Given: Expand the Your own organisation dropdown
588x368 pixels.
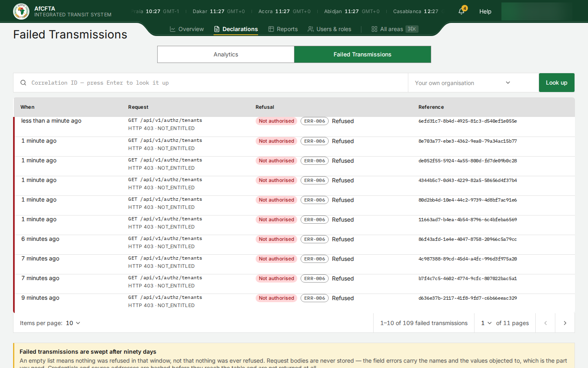Looking at the screenshot, I should pos(463,83).
